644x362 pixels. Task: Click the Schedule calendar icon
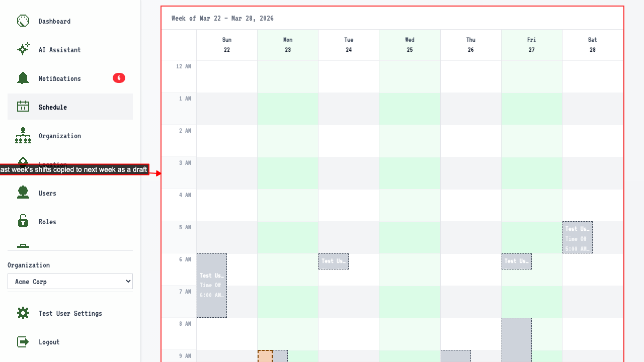(23, 107)
